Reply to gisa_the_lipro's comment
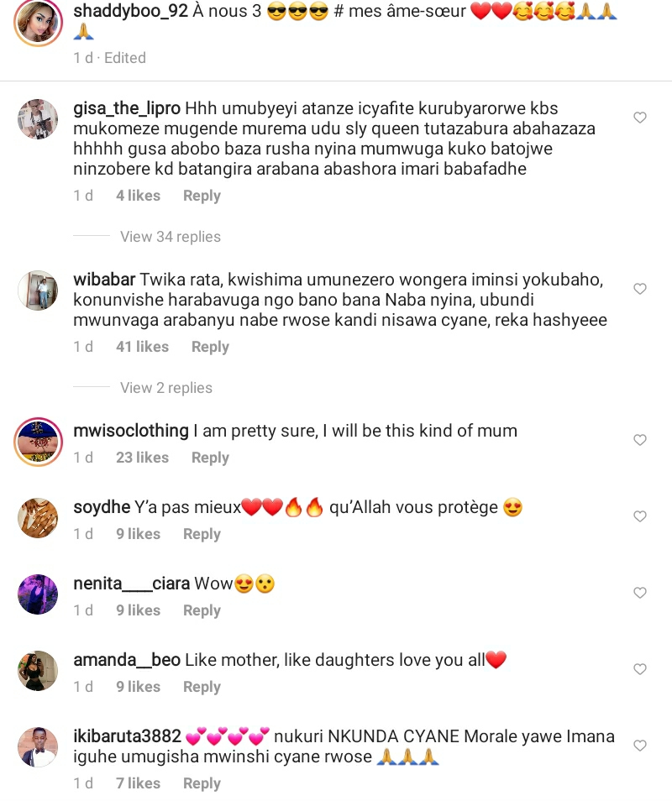This screenshot has height=801, width=672. pyautogui.click(x=202, y=196)
